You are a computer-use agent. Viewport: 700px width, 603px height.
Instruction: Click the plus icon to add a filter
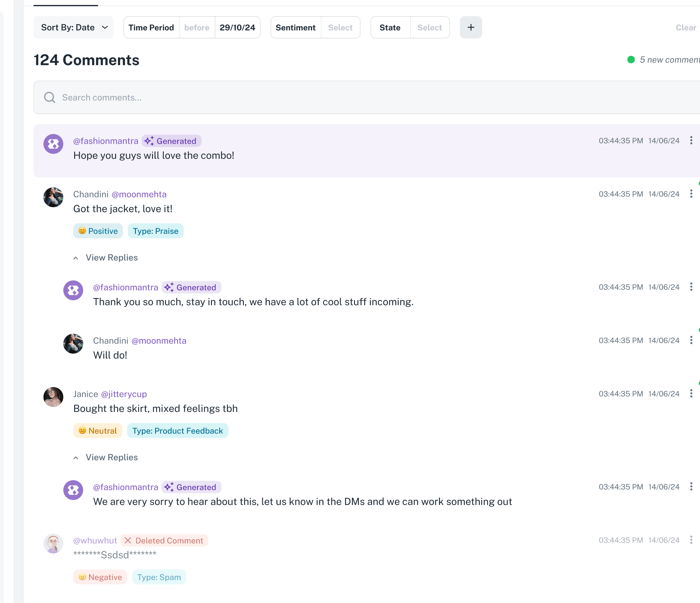click(x=471, y=27)
